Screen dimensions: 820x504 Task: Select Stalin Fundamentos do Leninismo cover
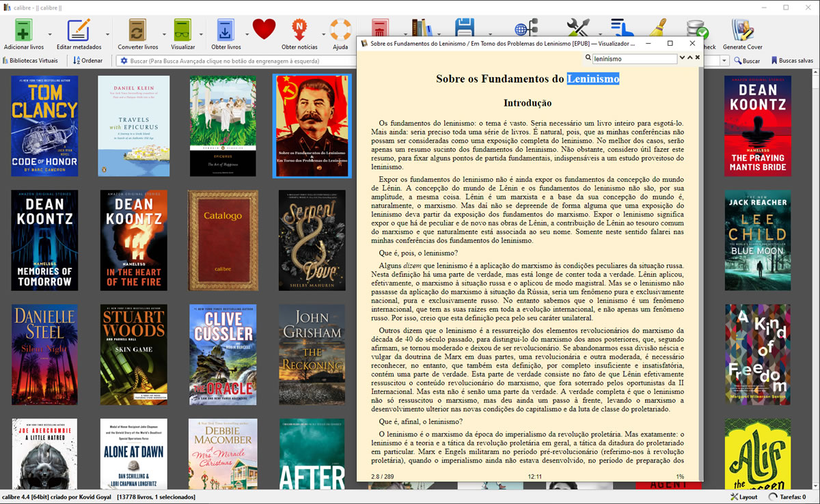pyautogui.click(x=312, y=126)
